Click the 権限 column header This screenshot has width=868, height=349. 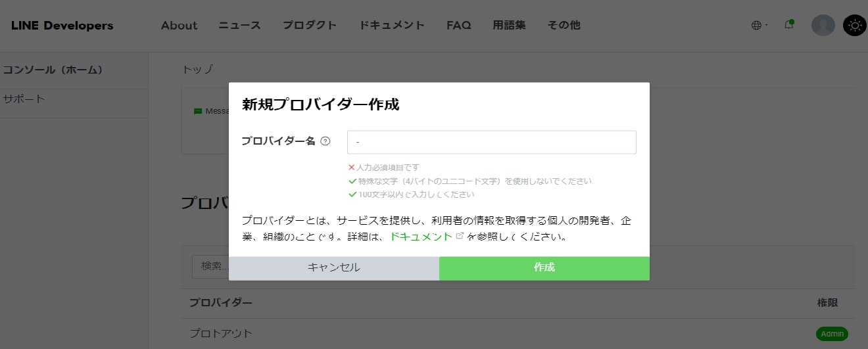827,303
